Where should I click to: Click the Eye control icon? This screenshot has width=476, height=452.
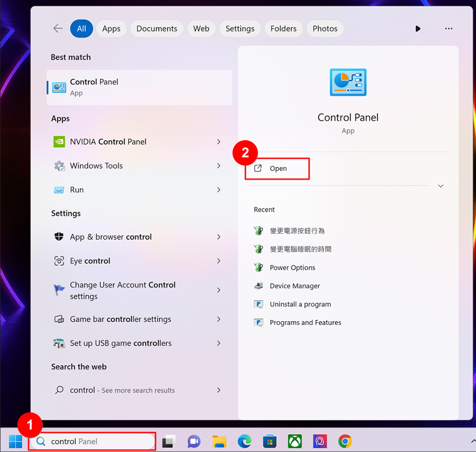(59, 261)
